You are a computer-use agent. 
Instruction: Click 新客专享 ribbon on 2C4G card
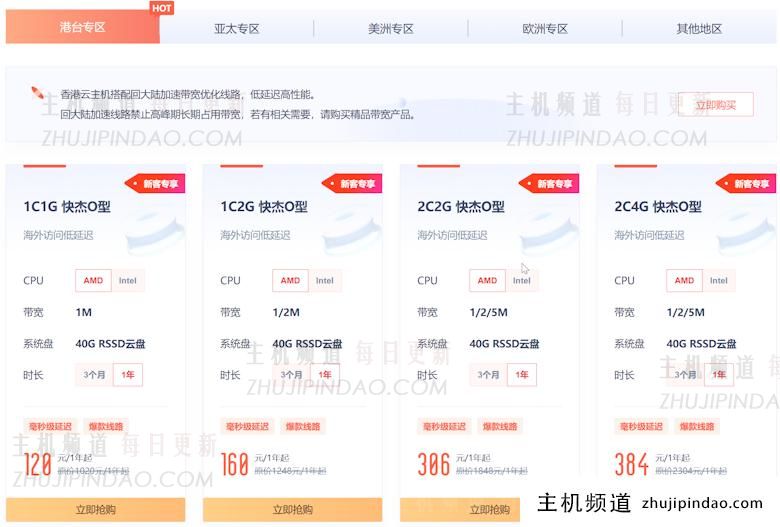point(749,184)
